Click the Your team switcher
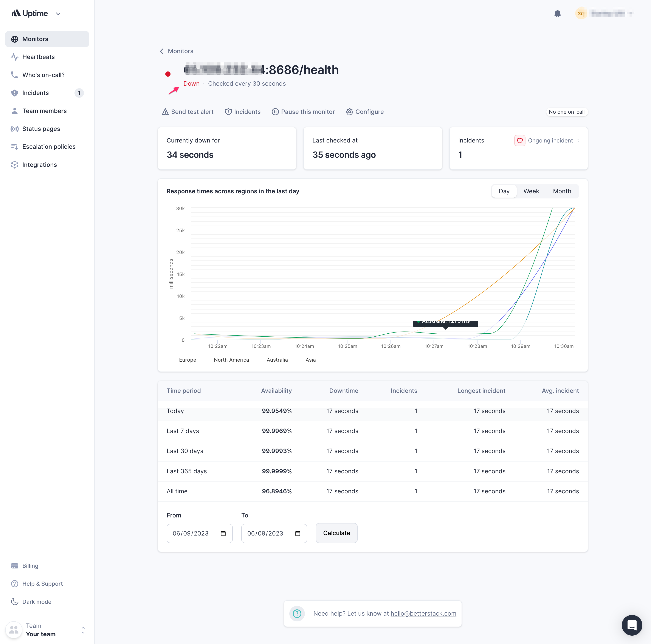Image resolution: width=651 pixels, height=644 pixels. [47, 630]
